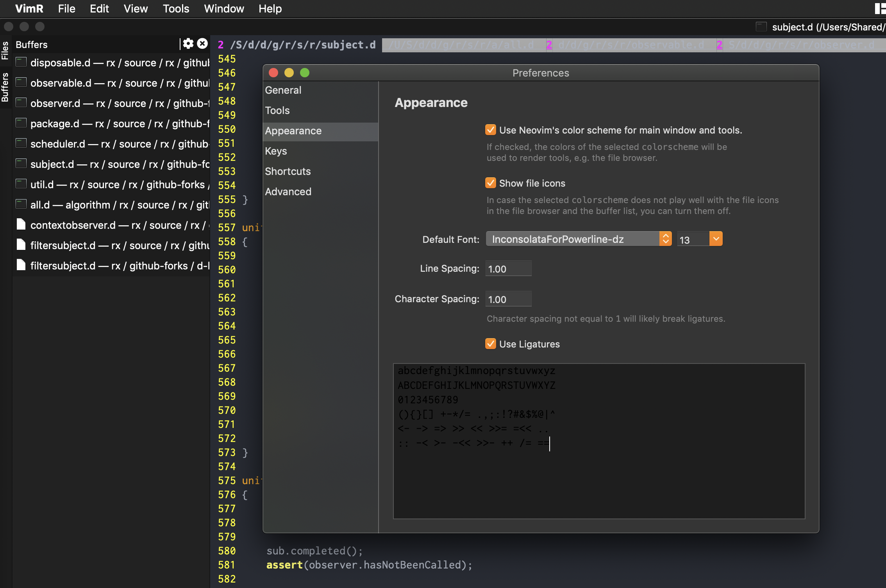The image size is (886, 588).
Task: Click the all.d buffer file icon
Action: point(21,204)
